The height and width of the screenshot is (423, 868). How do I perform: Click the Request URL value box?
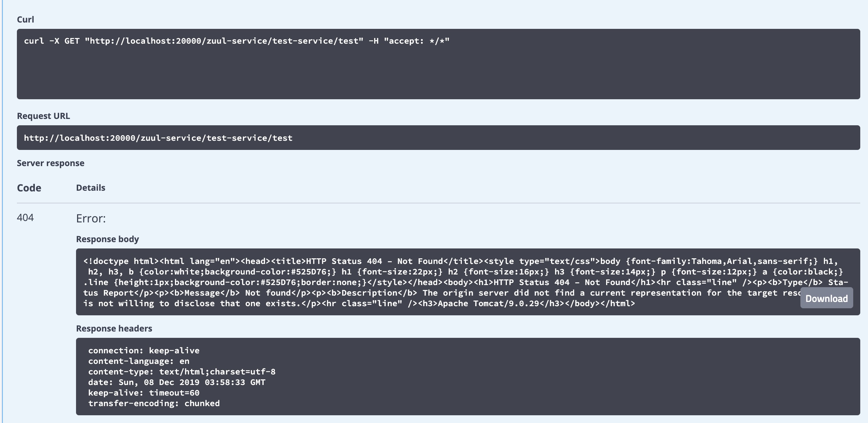pos(158,138)
